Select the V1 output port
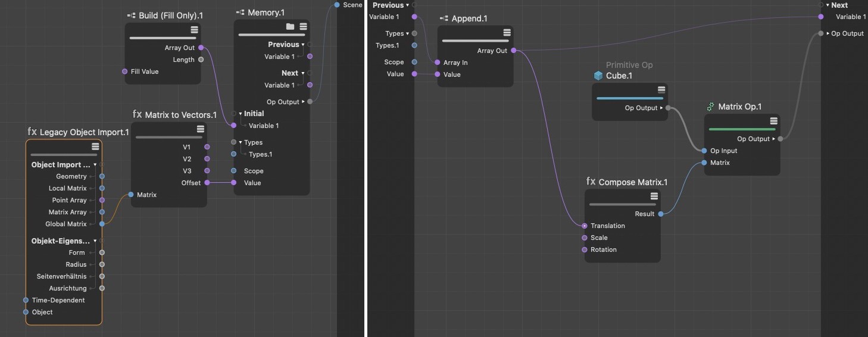Viewport: 868px width, 337px height. 207,146
